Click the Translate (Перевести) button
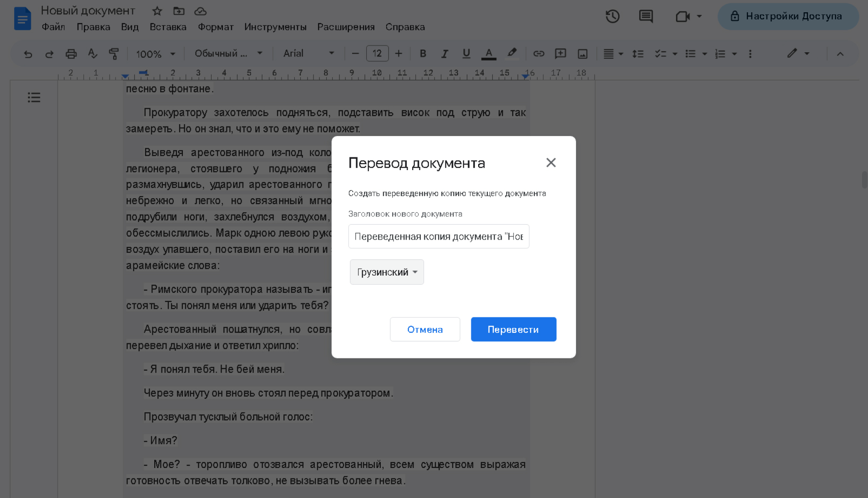This screenshot has height=498, width=868. [513, 329]
